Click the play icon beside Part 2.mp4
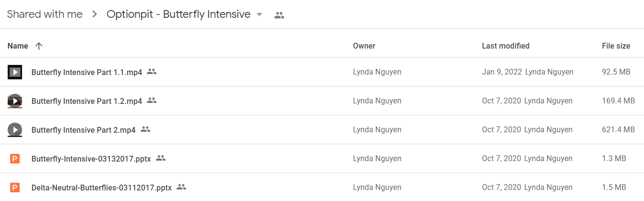This screenshot has width=644, height=201. tap(15, 130)
